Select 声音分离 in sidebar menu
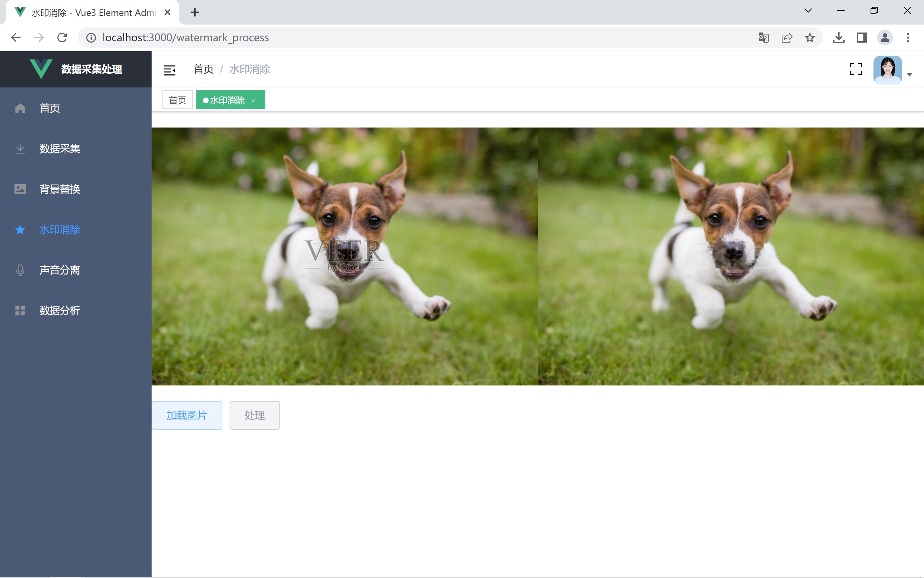 click(75, 270)
